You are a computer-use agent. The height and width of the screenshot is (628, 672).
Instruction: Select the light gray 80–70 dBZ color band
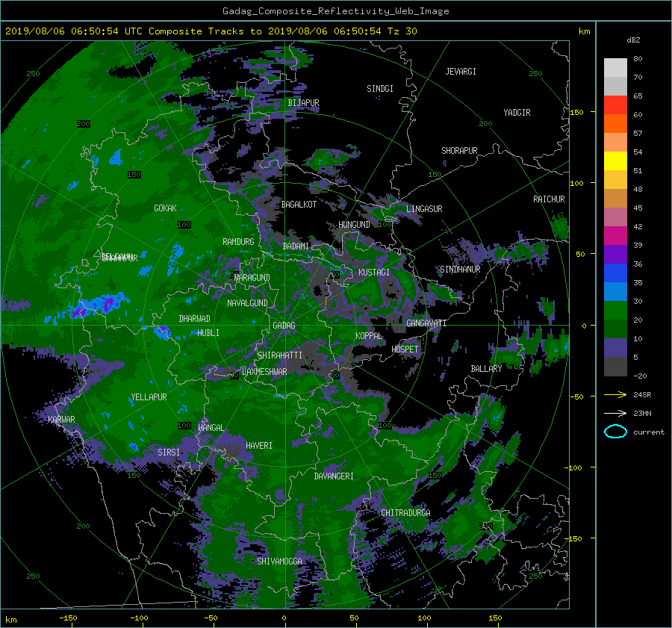coord(615,67)
